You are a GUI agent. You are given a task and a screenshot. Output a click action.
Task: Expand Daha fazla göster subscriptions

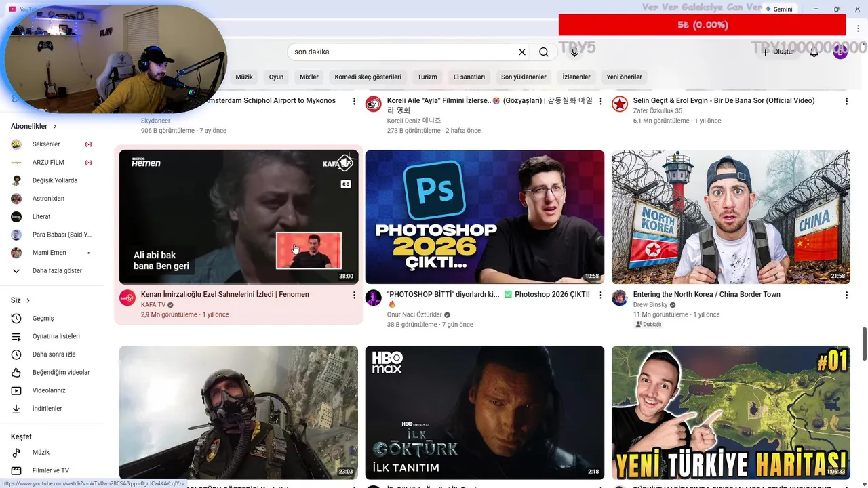(x=52, y=270)
